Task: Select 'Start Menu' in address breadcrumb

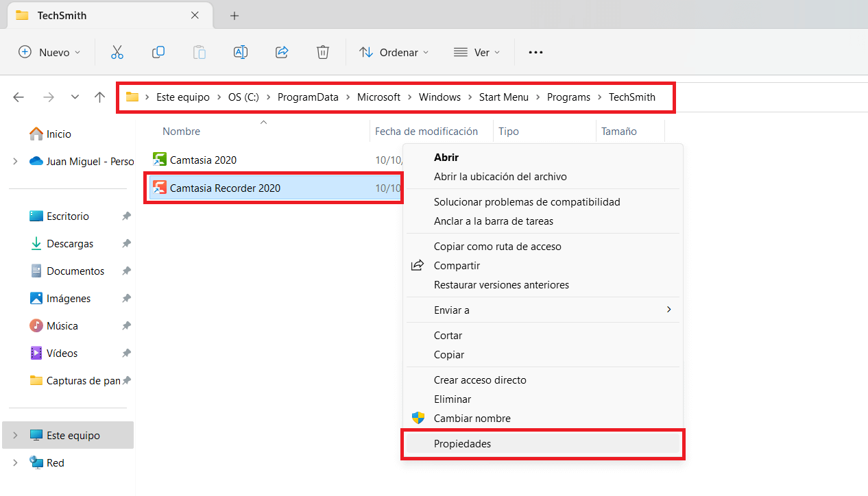Action: (504, 97)
